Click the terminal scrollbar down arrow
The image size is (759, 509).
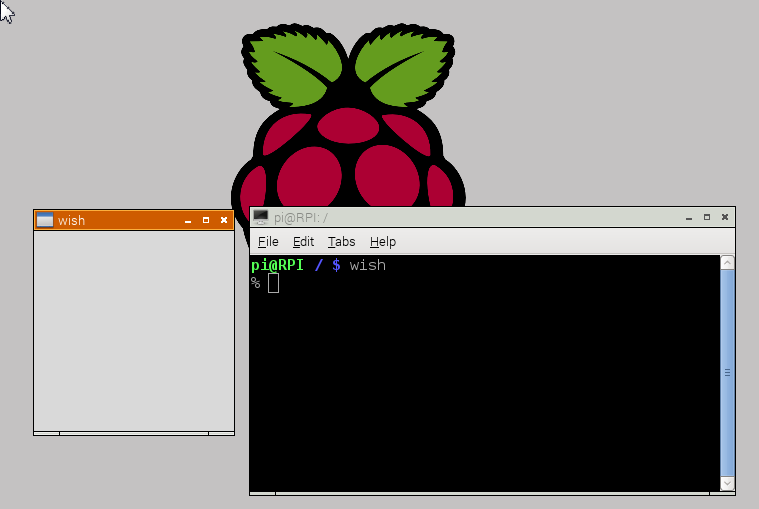(x=727, y=483)
